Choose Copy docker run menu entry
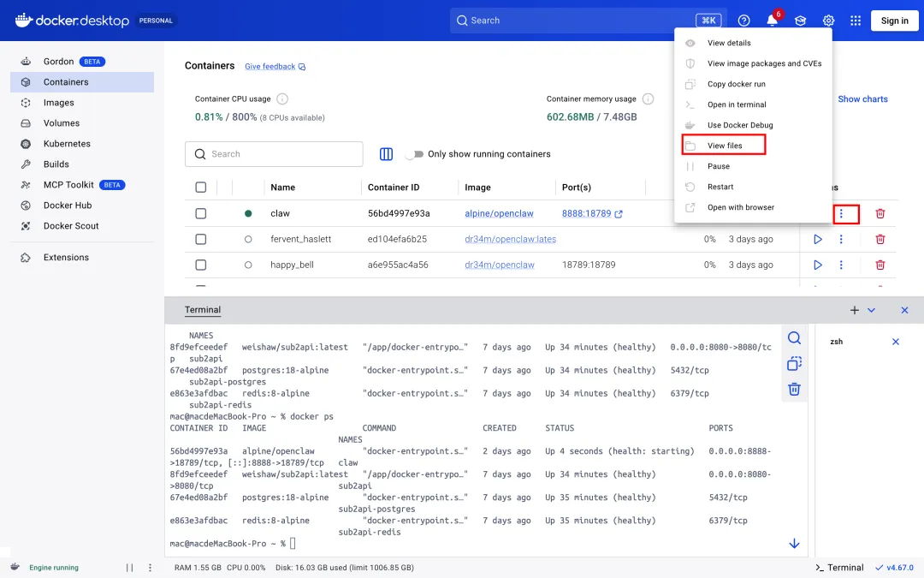924x578 pixels. pos(753,84)
